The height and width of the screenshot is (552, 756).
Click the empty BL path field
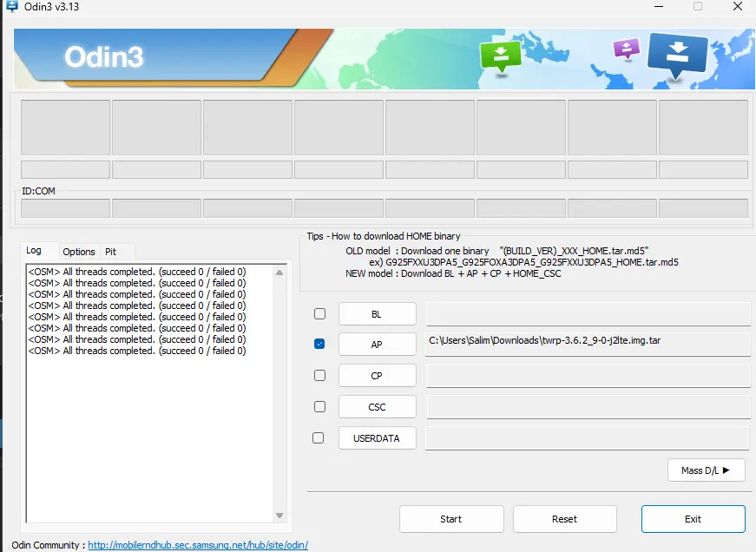pos(588,313)
